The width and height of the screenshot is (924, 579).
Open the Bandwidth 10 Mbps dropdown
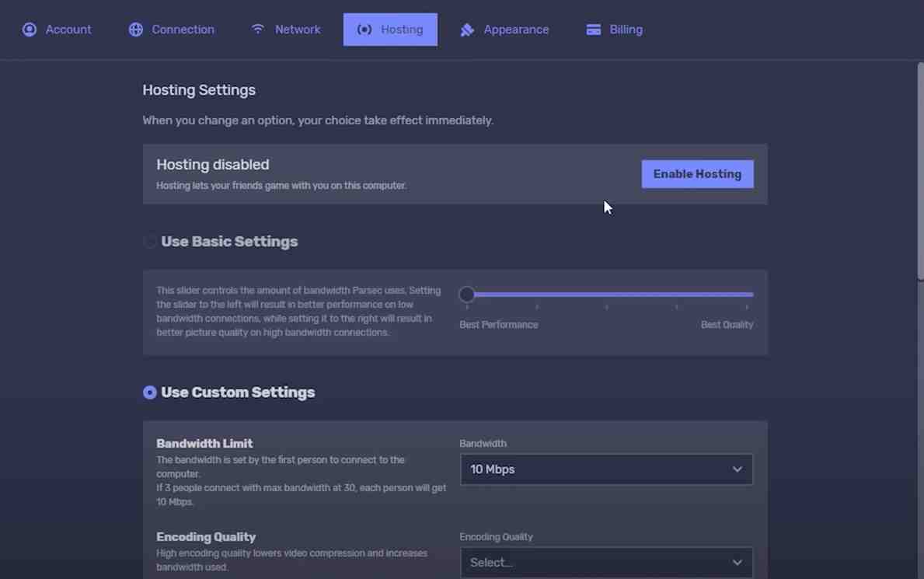tap(606, 469)
